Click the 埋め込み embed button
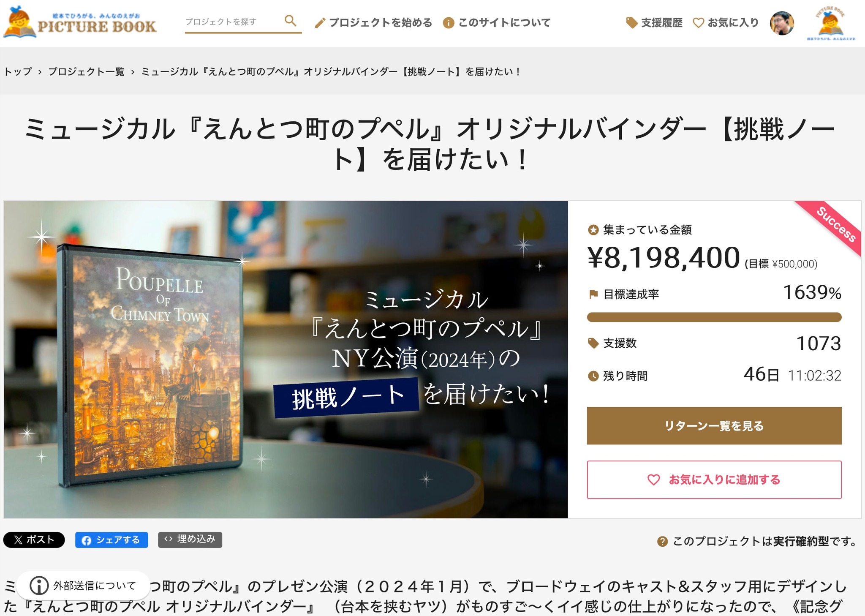Screen dimensions: 865x616 coord(190,540)
